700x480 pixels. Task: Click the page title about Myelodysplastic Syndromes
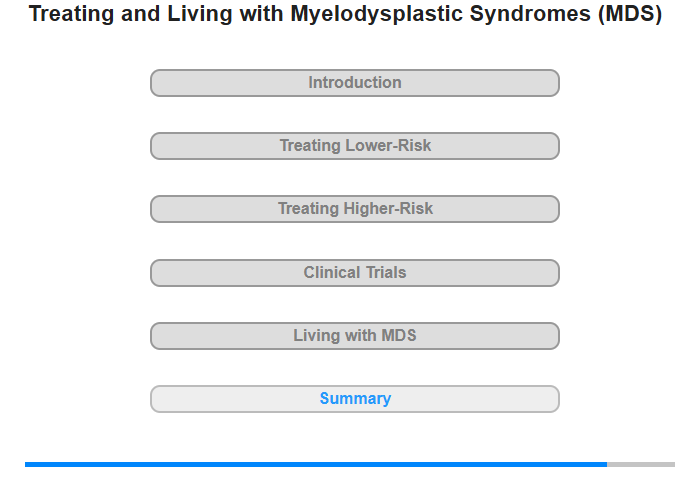pos(345,13)
